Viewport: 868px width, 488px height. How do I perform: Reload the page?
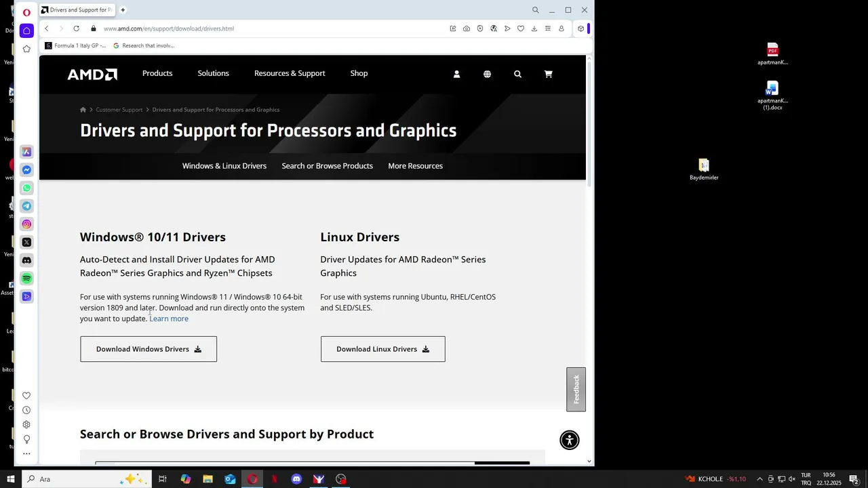pyautogui.click(x=76, y=28)
